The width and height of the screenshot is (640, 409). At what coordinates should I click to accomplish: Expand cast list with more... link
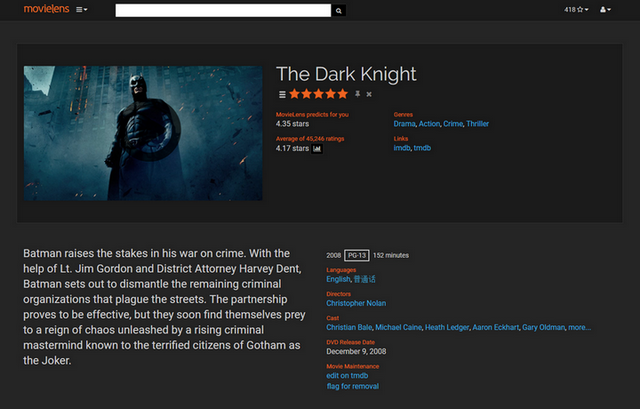pos(579,327)
